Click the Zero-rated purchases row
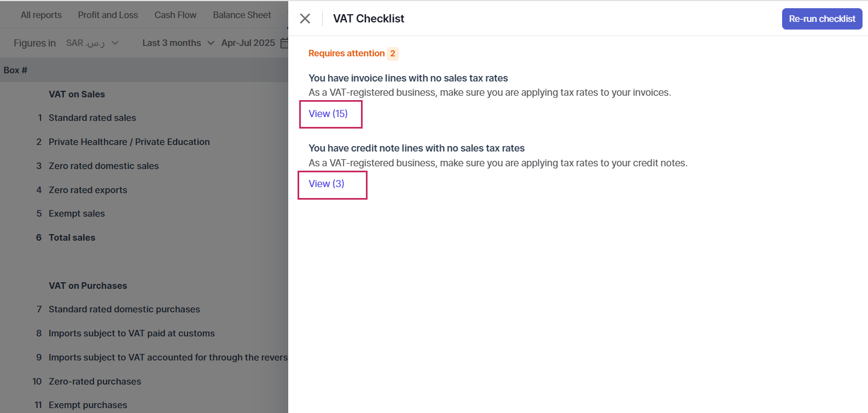 tap(144, 381)
